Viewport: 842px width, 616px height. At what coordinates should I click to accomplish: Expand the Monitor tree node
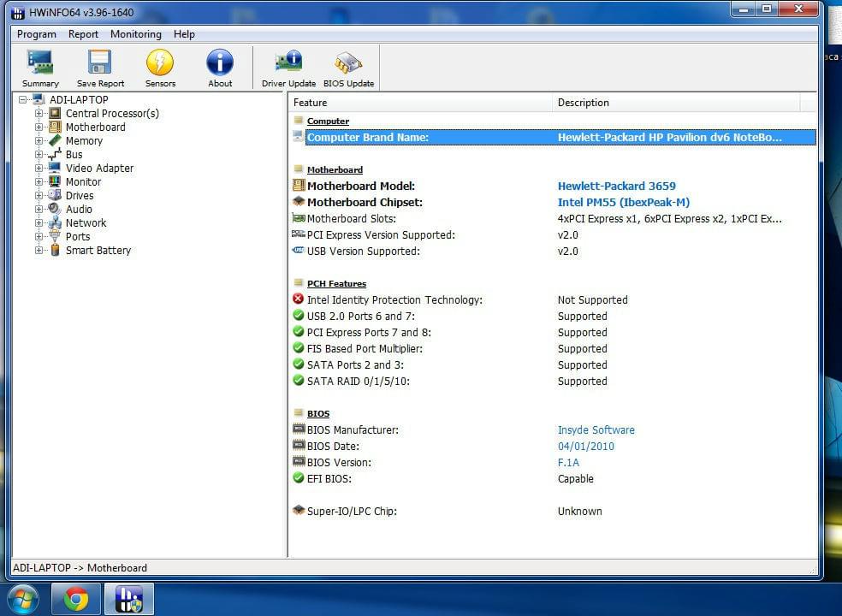coord(39,181)
